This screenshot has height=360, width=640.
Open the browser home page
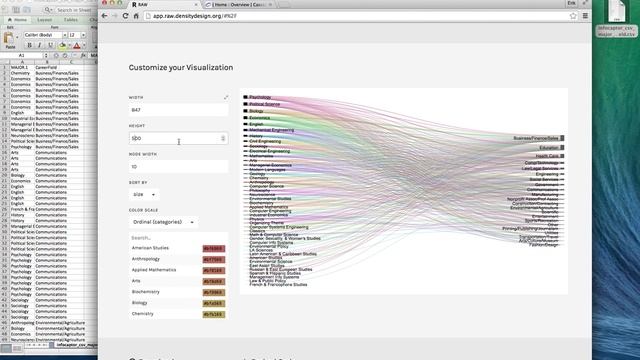coord(136,16)
